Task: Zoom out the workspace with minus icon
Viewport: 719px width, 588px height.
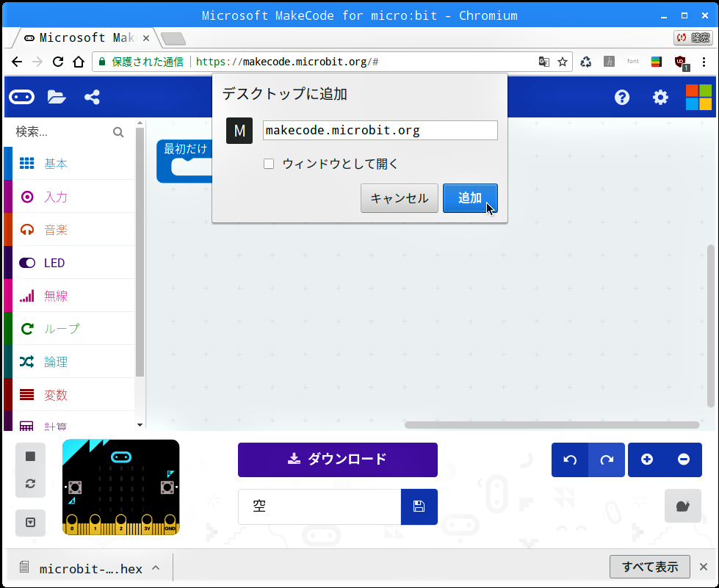Action: point(683,460)
